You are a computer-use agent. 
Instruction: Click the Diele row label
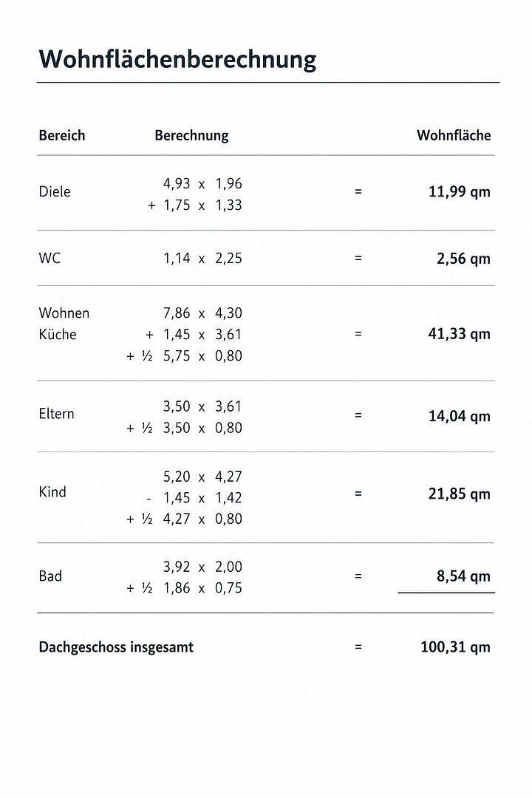(x=55, y=192)
